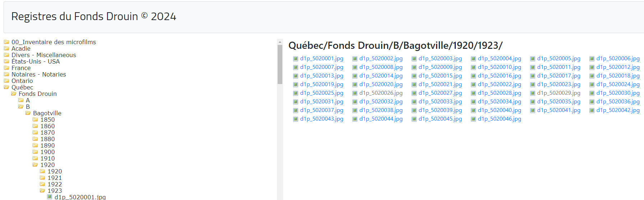The image size is (644, 200).
Task: Click the image icon beside d1p_5020030.jpg
Action: 592,93
